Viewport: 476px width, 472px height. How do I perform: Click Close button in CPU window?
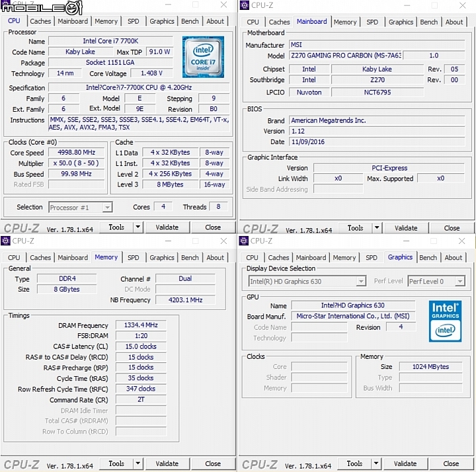213,227
